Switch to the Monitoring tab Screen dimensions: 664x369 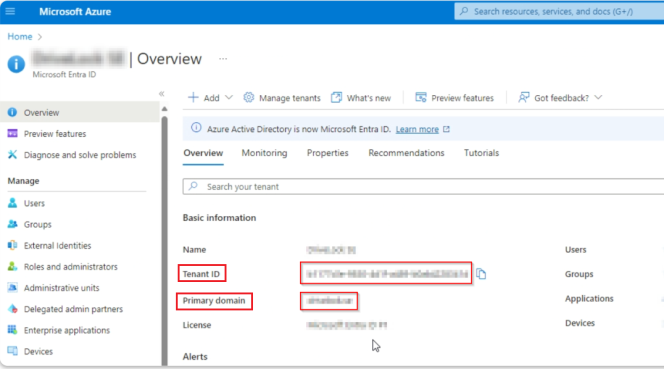tap(264, 153)
